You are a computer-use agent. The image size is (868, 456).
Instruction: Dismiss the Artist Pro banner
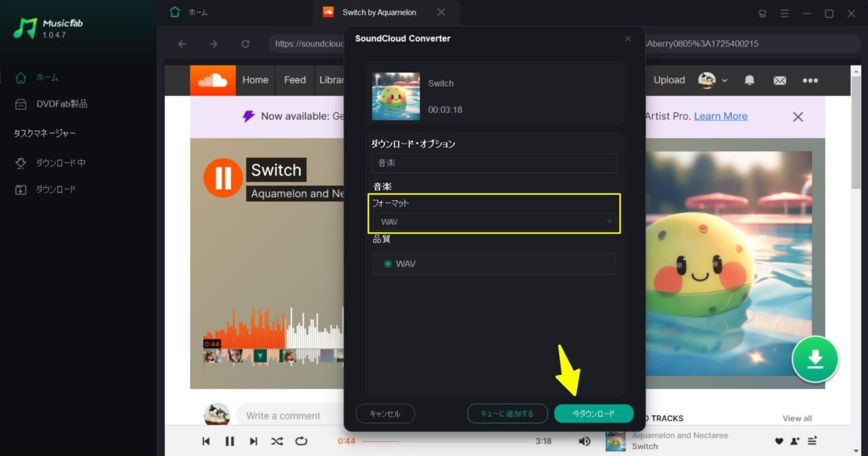[798, 117]
